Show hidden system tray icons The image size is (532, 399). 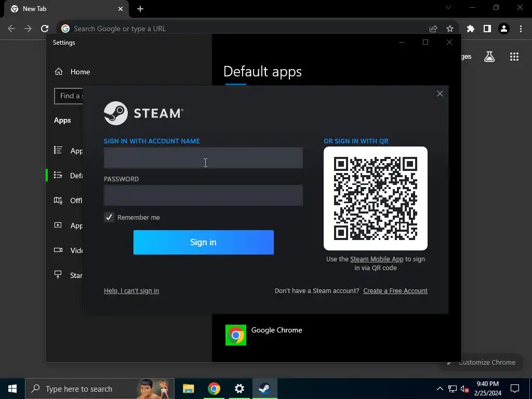pos(440,389)
